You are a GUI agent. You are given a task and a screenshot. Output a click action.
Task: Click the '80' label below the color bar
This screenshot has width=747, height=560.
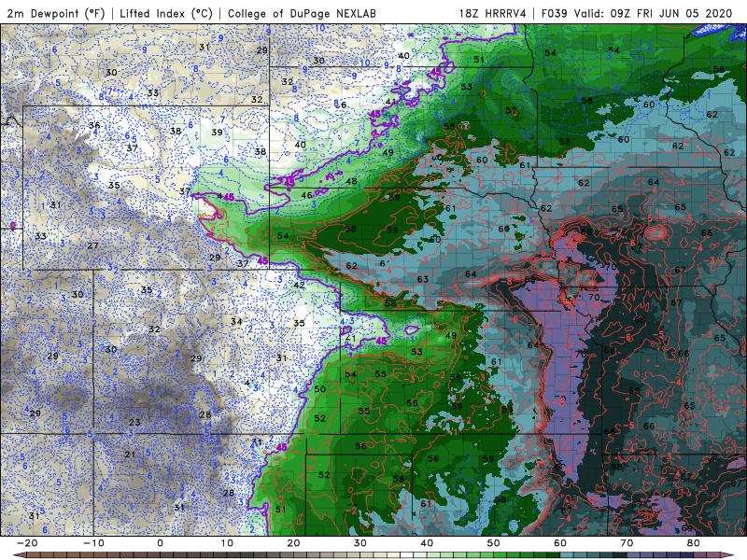point(694,543)
